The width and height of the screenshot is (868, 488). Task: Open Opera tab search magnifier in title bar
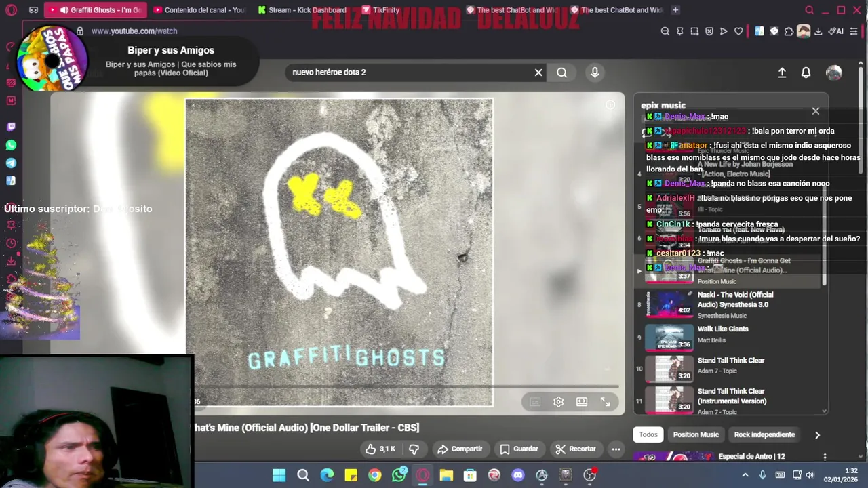809,10
